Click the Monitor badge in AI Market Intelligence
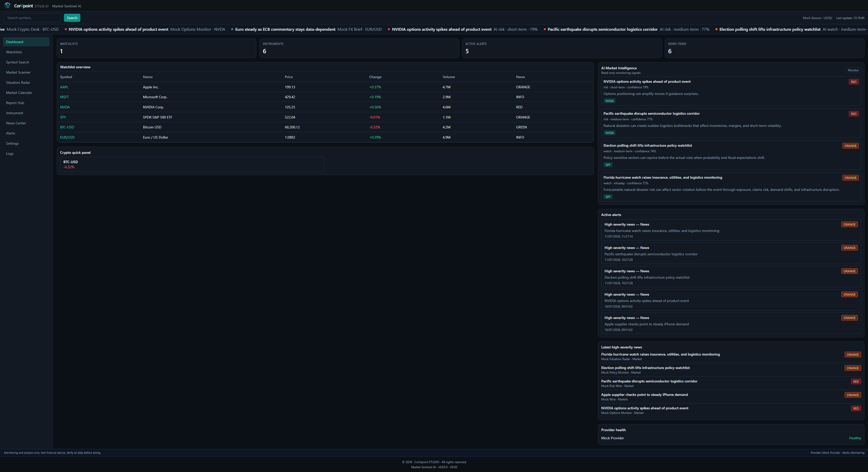The width and height of the screenshot is (868, 472). tap(853, 70)
